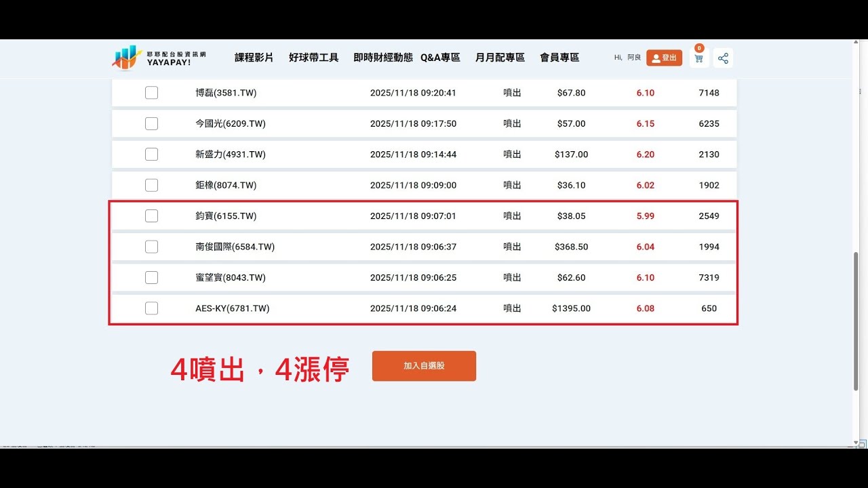
Task: Click price $62.60
Action: (571, 277)
